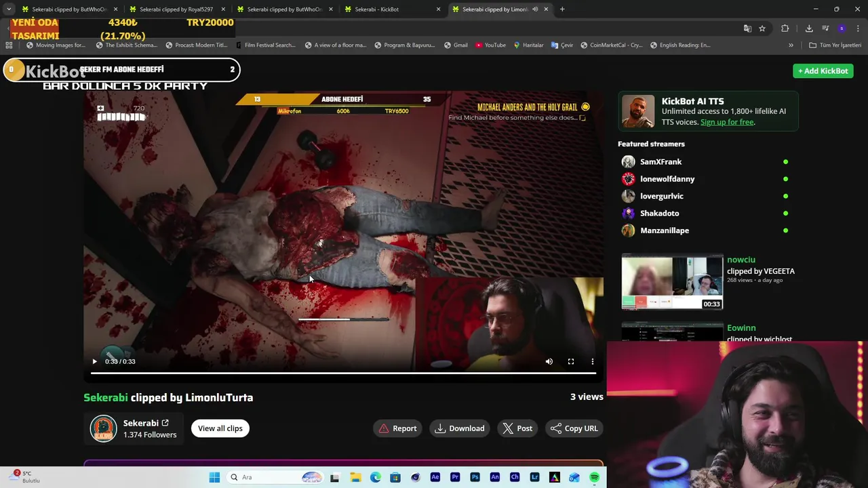Screen dimensions: 868x488
Task: Open browser downloads panel
Action: pyautogui.click(x=809, y=28)
